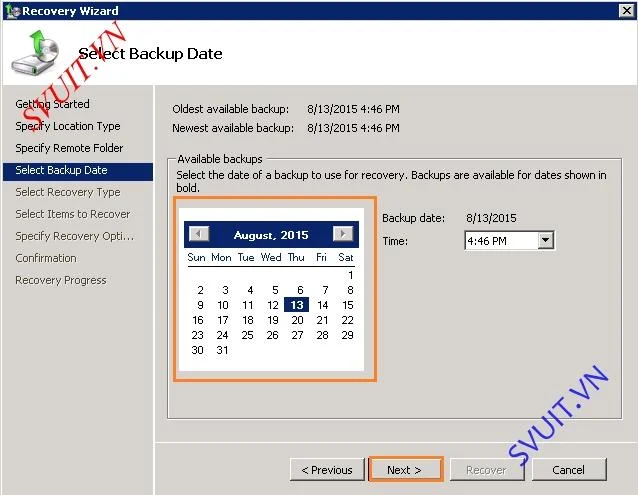Click the Backup date value 8/13/2015
The image size is (638, 495).
tap(491, 218)
